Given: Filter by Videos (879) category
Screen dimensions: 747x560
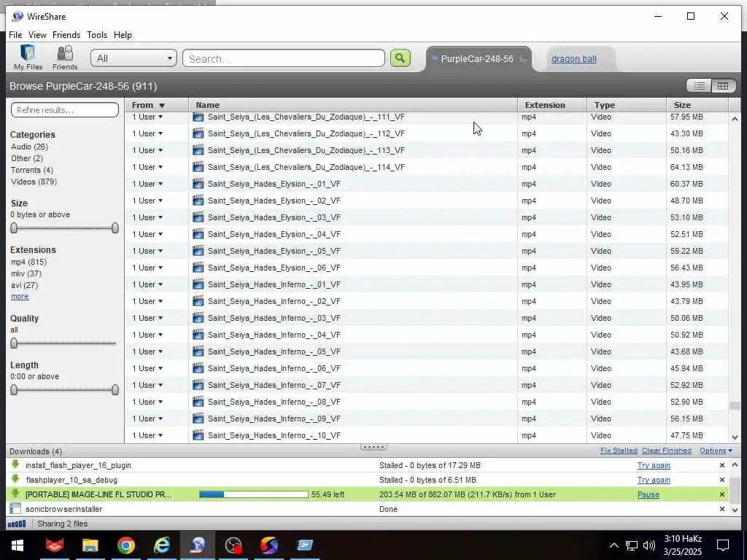Looking at the screenshot, I should click(34, 182).
